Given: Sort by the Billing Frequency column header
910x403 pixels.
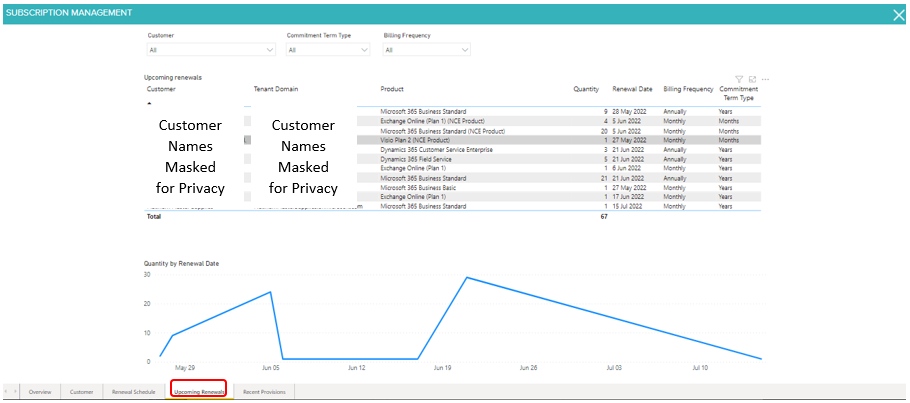Looking at the screenshot, I should tap(688, 89).
